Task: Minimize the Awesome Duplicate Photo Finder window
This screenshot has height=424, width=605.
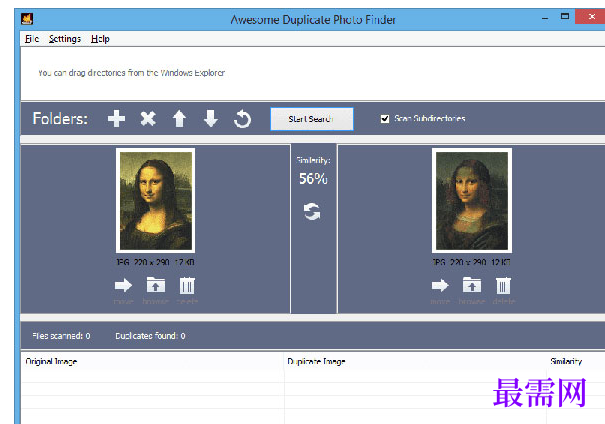Action: [545, 18]
